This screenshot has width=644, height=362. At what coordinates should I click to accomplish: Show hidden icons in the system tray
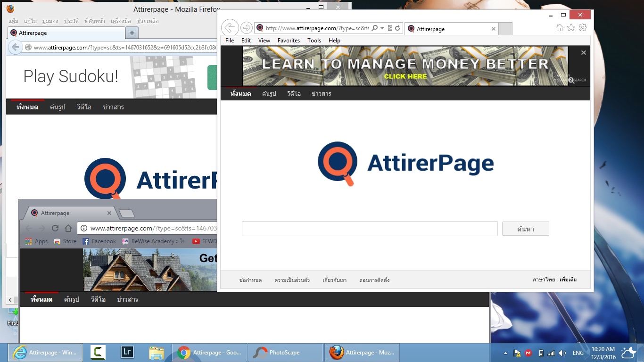point(505,353)
